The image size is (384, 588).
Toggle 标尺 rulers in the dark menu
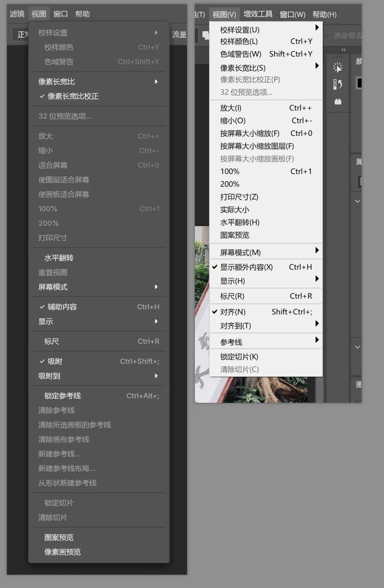pos(99,341)
